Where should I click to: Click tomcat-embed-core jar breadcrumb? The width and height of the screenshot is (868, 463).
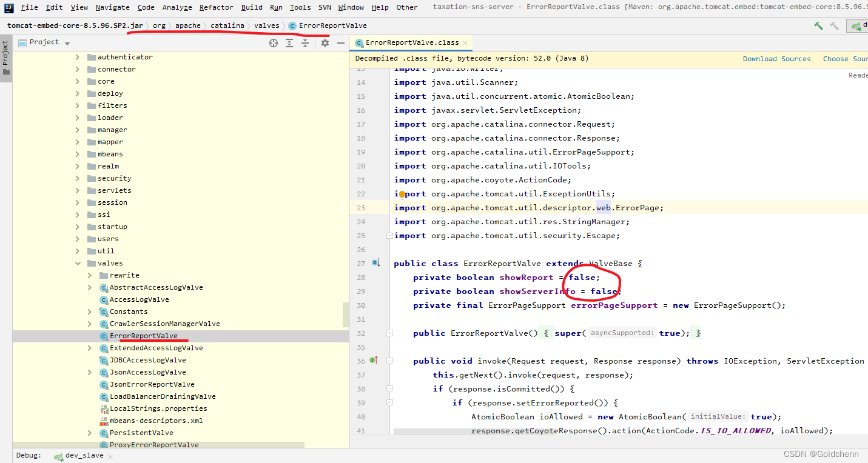coord(75,25)
